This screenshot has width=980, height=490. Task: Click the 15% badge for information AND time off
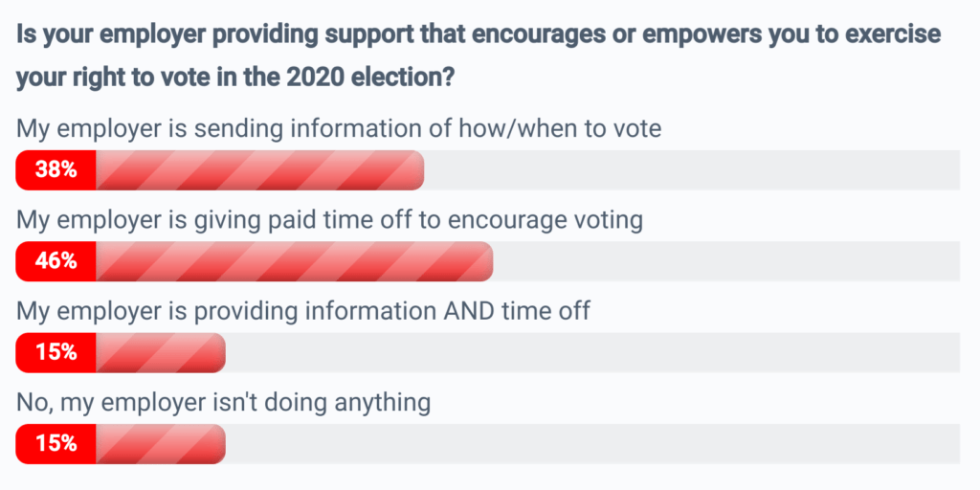pos(56,352)
